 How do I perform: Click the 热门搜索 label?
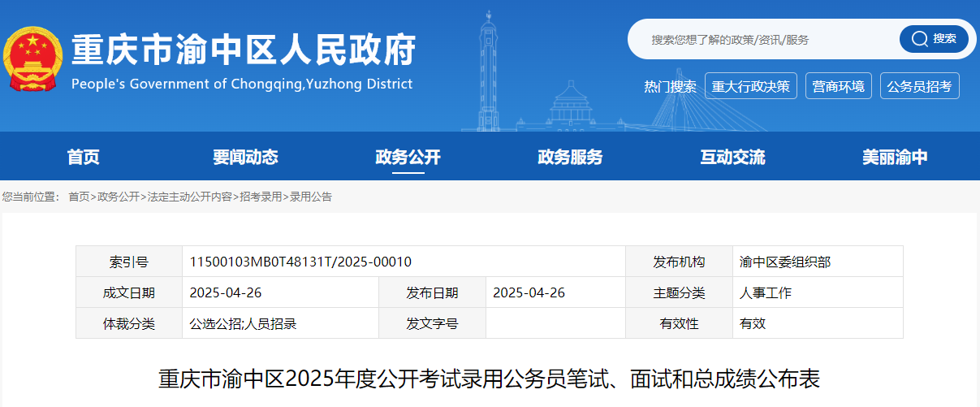(671, 87)
